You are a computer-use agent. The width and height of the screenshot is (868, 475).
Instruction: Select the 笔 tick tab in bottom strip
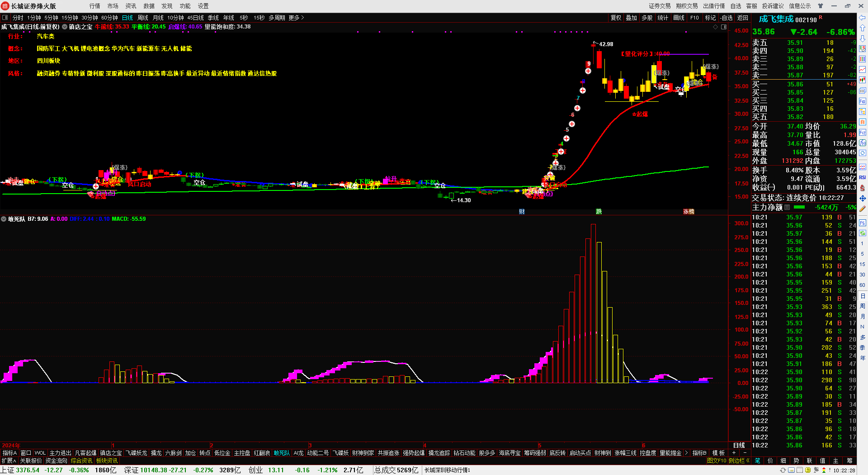pyautogui.click(x=758, y=461)
